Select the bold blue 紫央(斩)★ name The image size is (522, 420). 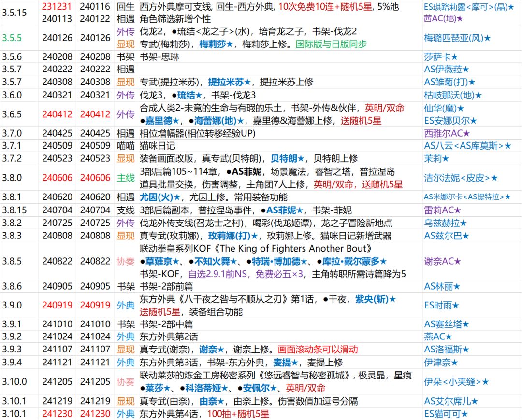376,299
